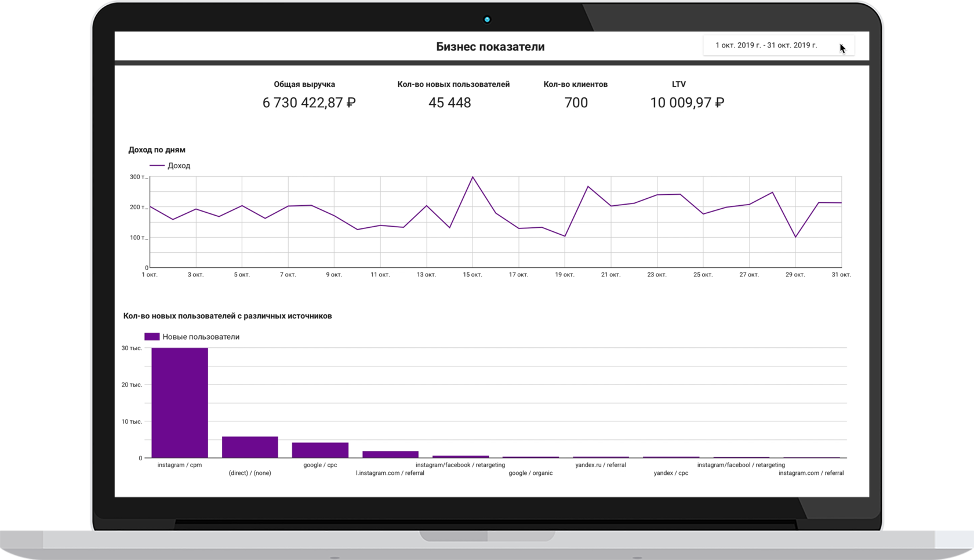Click the purple "Новые пользователи" legend swatch
The height and width of the screenshot is (560, 974).
point(152,337)
